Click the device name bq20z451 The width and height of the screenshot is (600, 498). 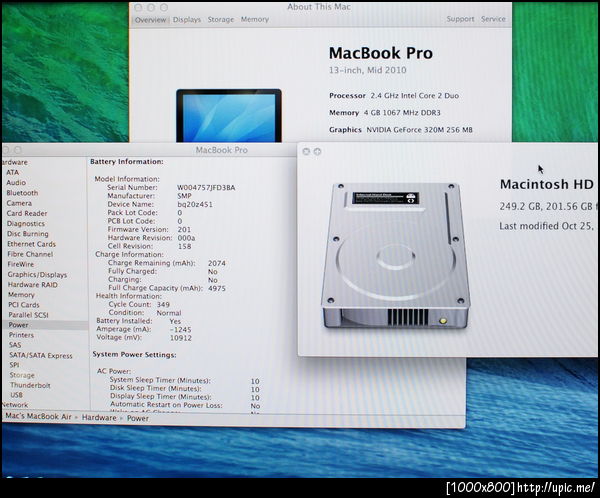195,204
